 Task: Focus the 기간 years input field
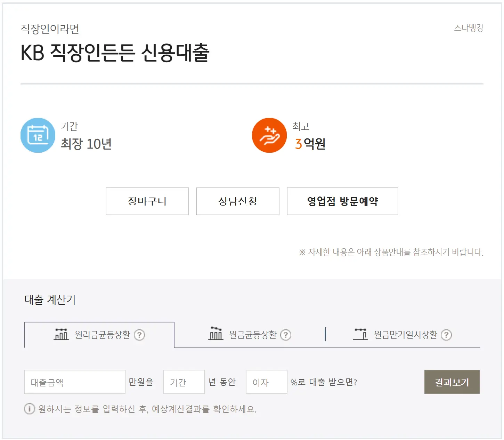[x=184, y=382]
